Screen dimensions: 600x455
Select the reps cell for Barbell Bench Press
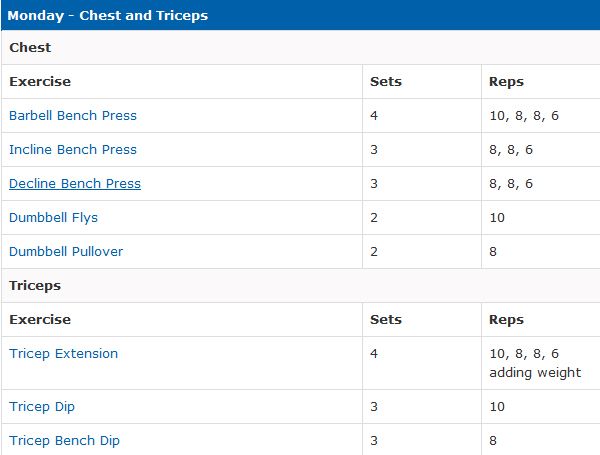pos(524,115)
